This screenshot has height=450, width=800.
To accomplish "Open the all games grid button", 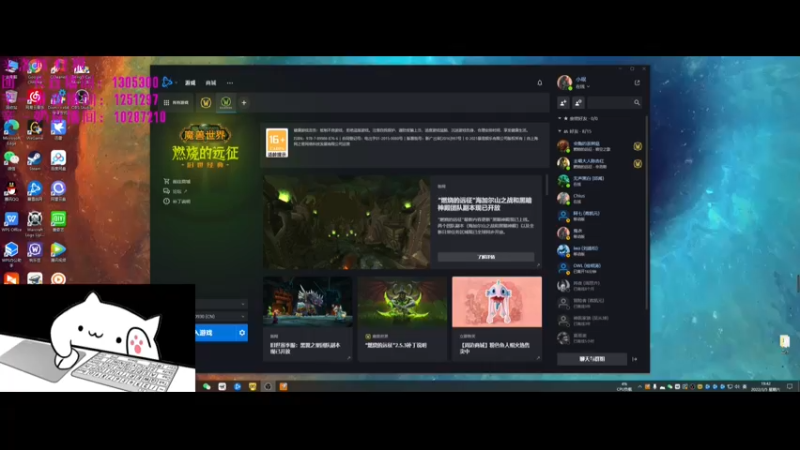I will 177,103.
